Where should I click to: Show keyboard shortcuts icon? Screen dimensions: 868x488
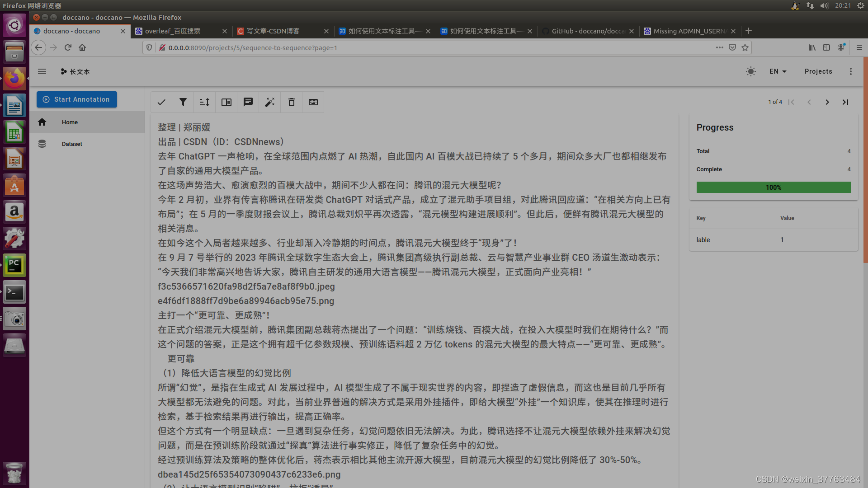click(313, 102)
